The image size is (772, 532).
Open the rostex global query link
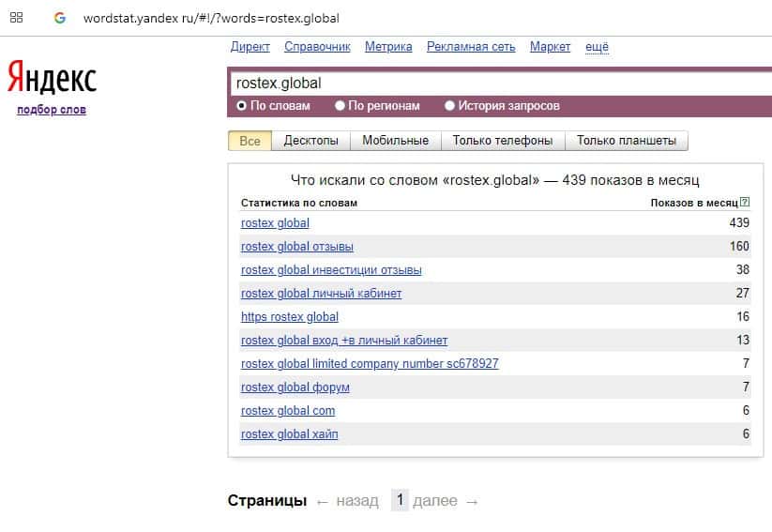[275, 223]
